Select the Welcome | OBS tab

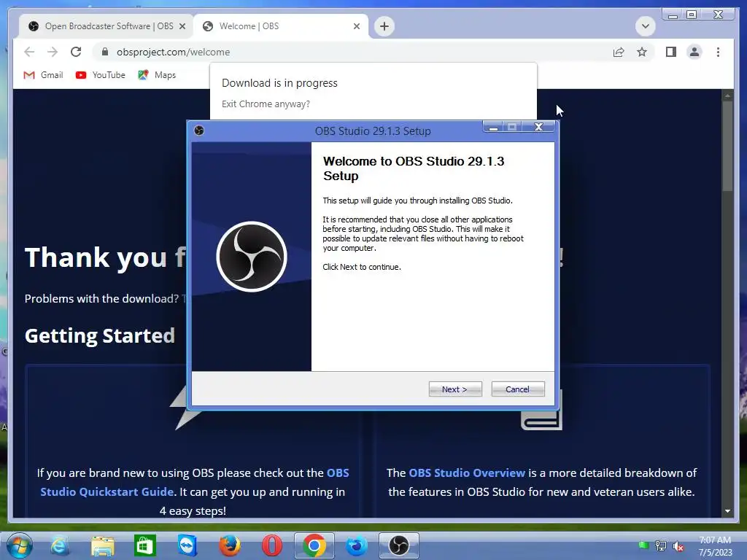click(281, 26)
